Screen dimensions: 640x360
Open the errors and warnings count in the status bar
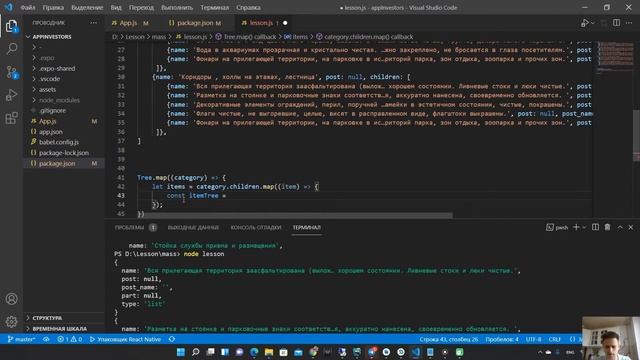[x=69, y=339]
